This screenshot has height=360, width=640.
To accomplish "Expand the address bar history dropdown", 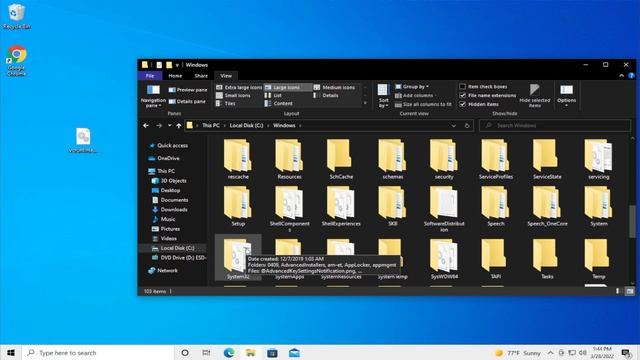I will tap(453, 126).
